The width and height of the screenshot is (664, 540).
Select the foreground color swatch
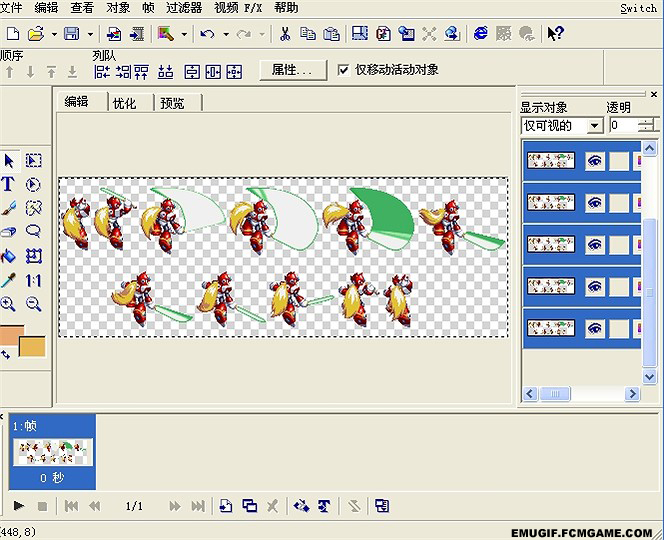click(12, 335)
